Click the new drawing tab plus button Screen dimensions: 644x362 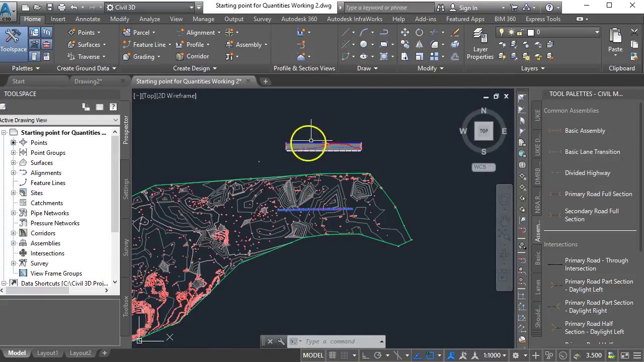pos(265,81)
